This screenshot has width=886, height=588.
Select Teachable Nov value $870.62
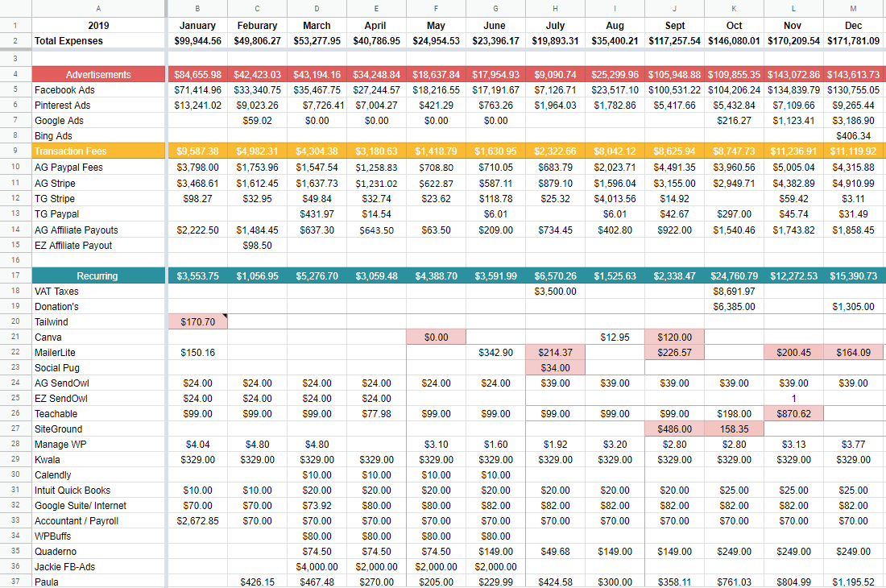coord(793,413)
